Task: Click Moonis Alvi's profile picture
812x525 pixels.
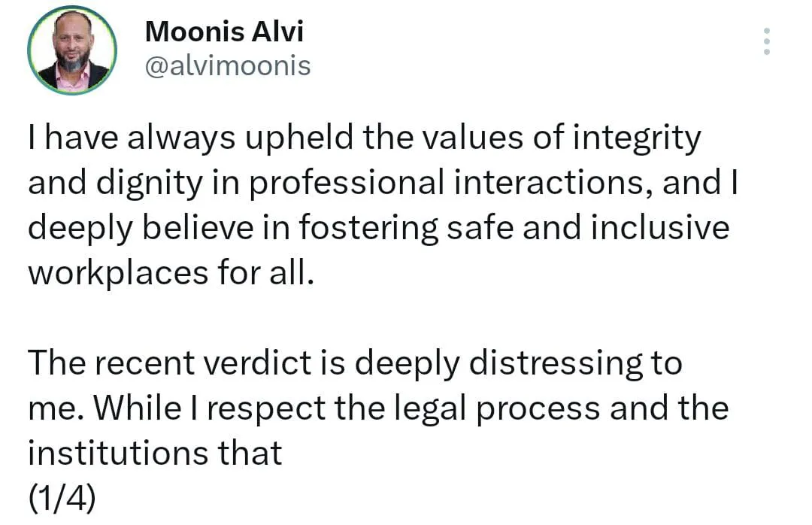Action: pyautogui.click(x=72, y=50)
